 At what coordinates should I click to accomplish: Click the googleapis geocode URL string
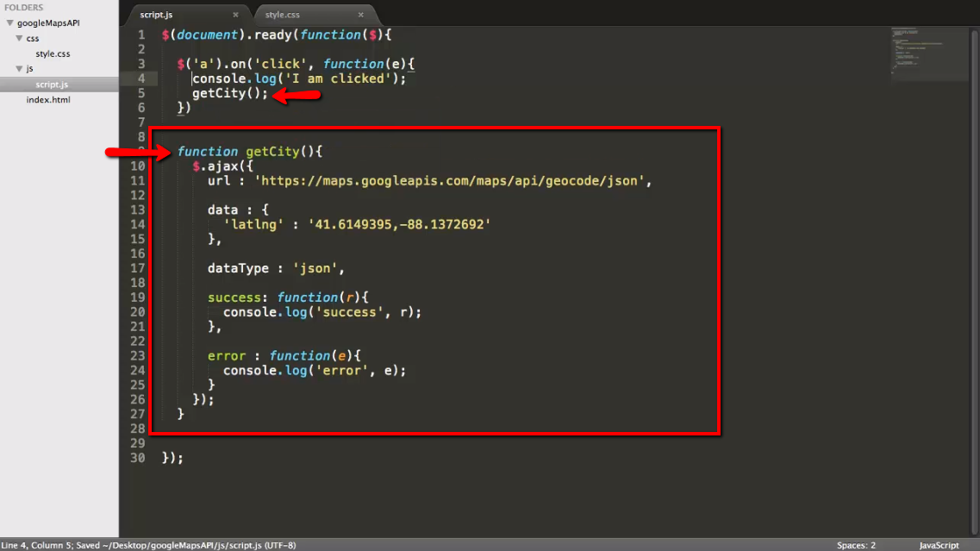(449, 181)
